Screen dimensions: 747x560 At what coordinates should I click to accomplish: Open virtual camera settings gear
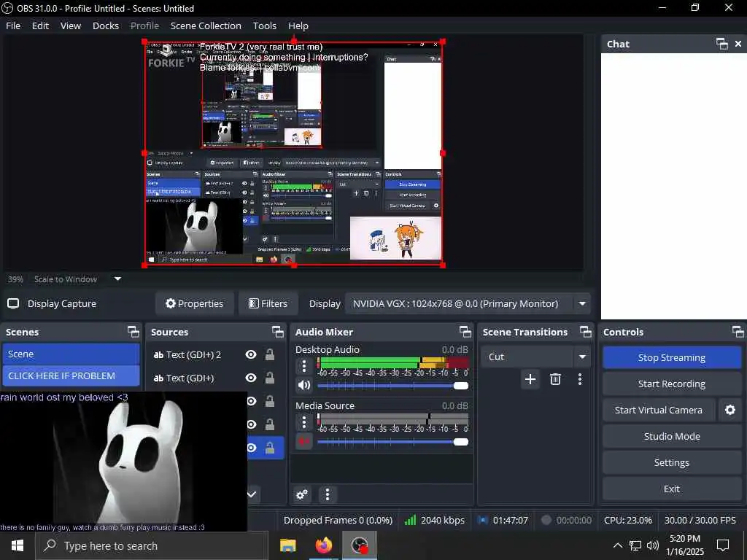(x=729, y=410)
